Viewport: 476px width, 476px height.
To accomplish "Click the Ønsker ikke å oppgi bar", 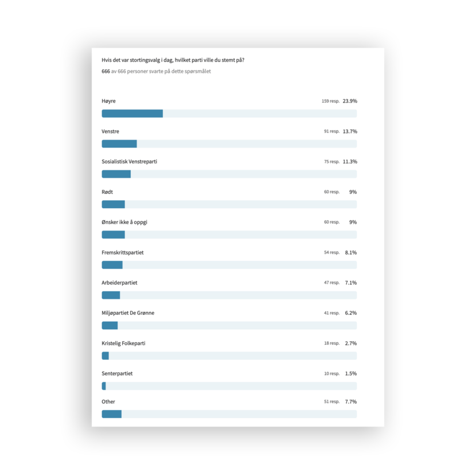I will (229, 235).
